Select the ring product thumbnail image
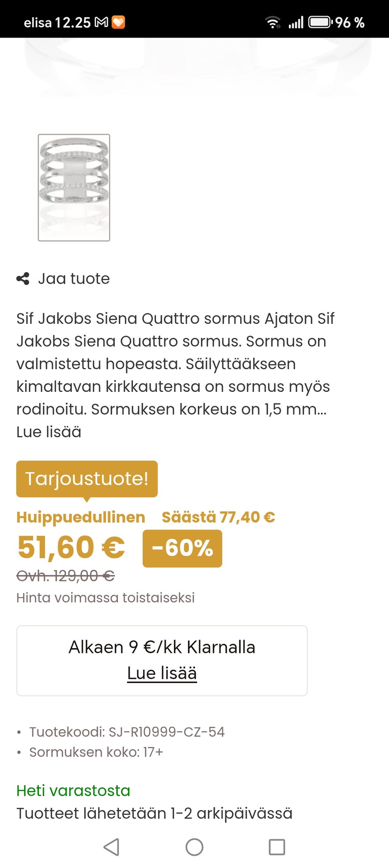Viewport: 389px width, 868px height. click(x=74, y=187)
